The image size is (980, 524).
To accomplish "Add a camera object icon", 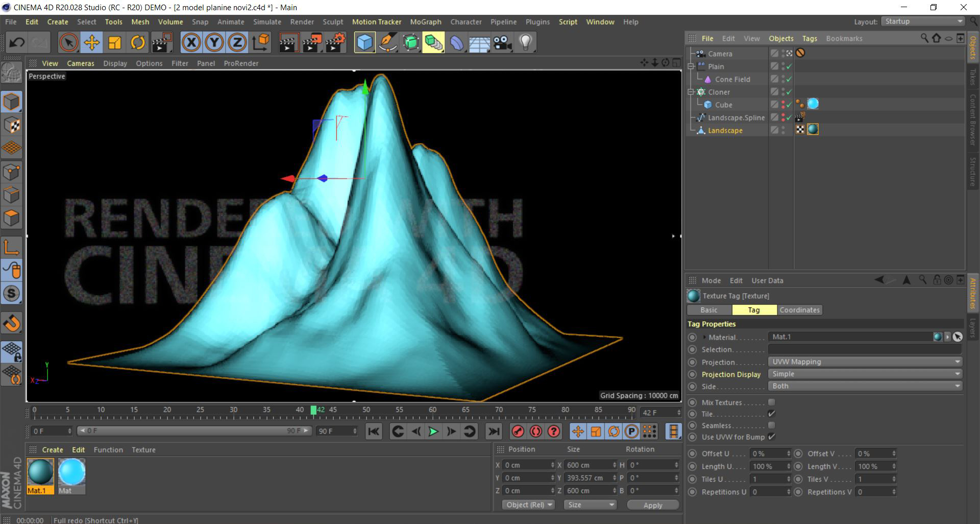I will click(x=502, y=42).
